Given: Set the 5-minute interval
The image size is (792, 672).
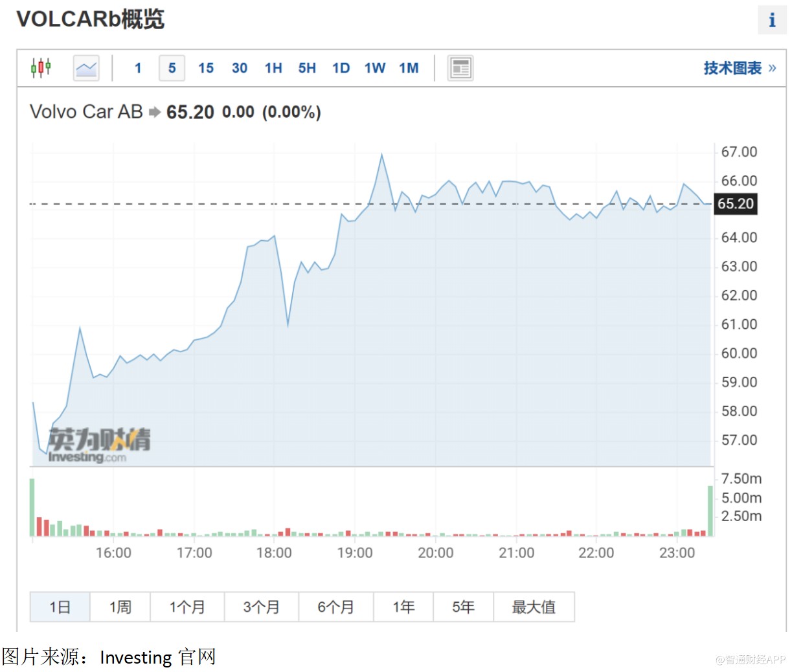Looking at the screenshot, I should point(172,68).
